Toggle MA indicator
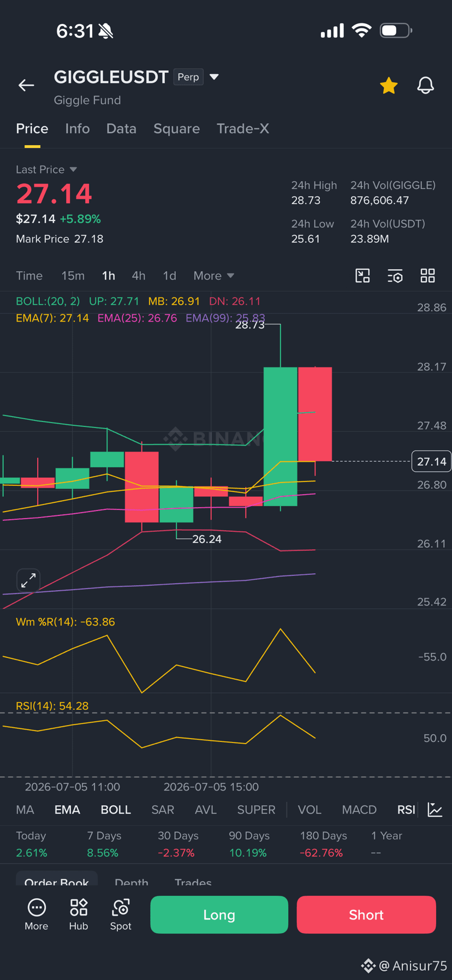Image resolution: width=452 pixels, height=980 pixels. click(x=25, y=810)
